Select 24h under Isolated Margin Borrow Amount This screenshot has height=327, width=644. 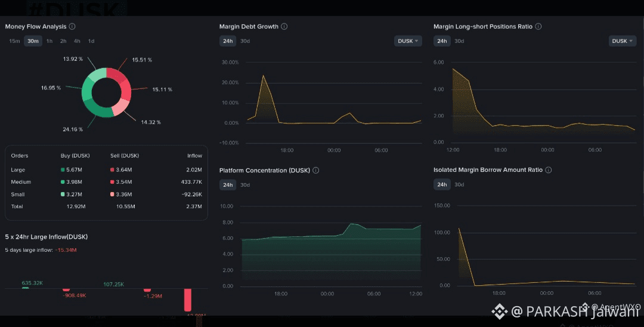coord(442,184)
